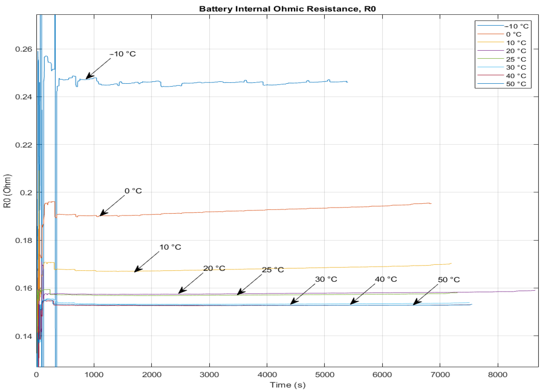Click the "20 °C" annotation label in plot
546x392 pixels.
(214, 268)
